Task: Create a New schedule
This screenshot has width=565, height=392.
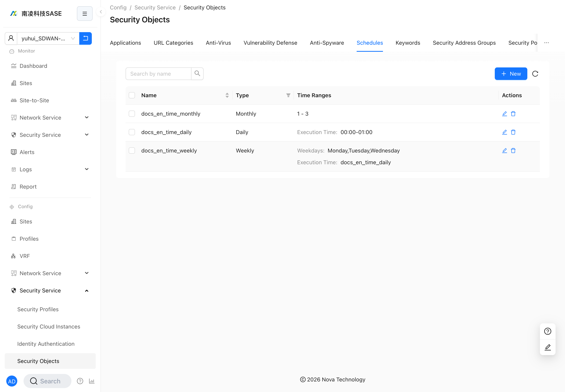Action: (x=511, y=74)
